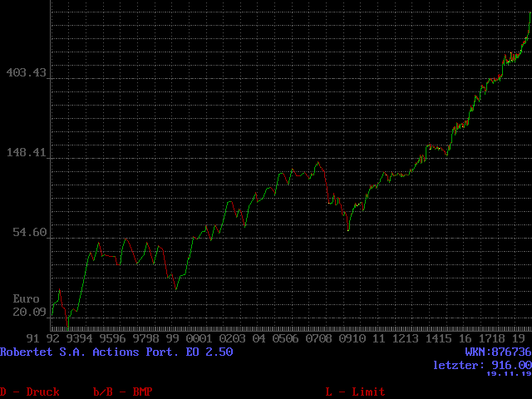Image resolution: width=532 pixels, height=399 pixels.
Task: Click the 20.09 price axis label
Action: coord(29,312)
